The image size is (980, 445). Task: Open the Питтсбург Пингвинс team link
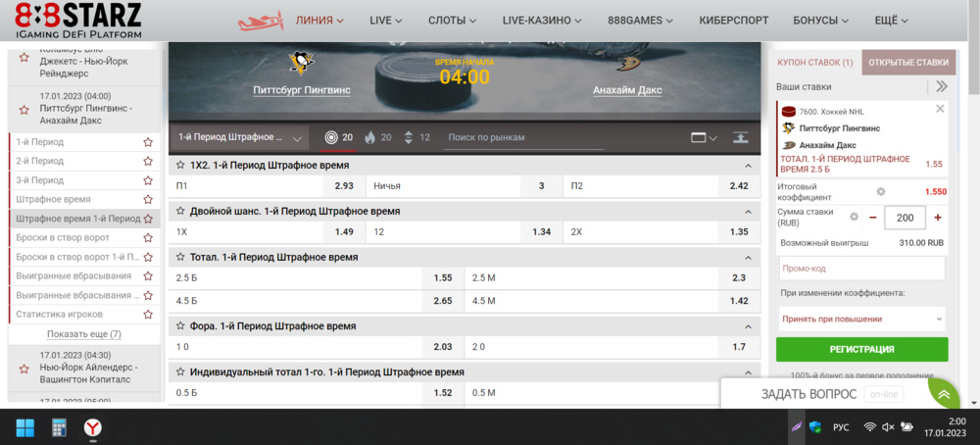[302, 90]
